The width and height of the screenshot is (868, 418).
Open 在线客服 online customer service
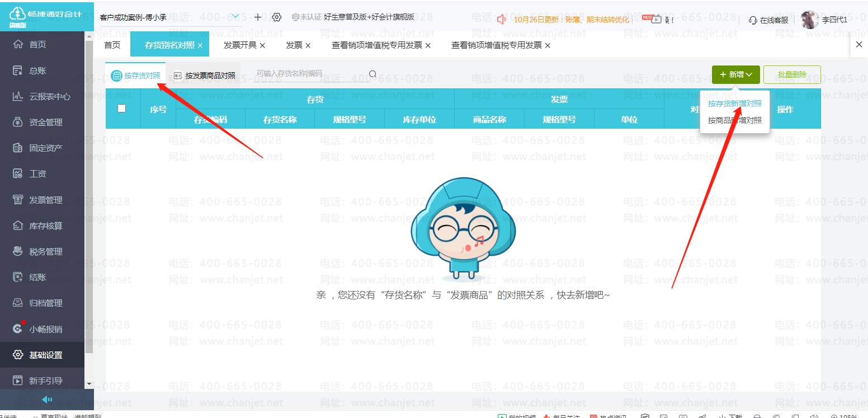tap(768, 20)
